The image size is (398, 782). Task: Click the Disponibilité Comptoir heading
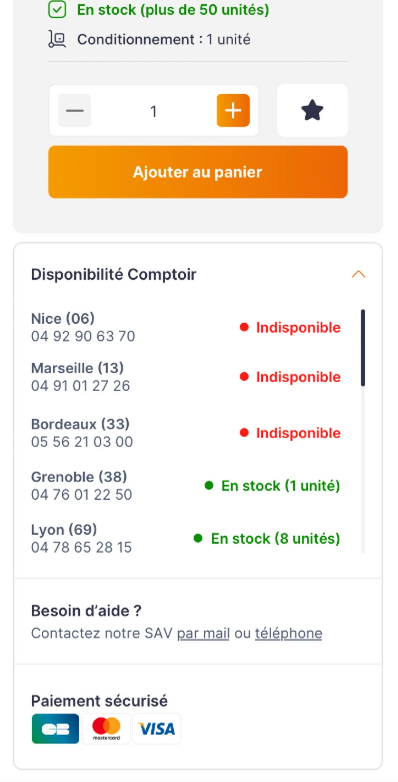click(x=114, y=274)
